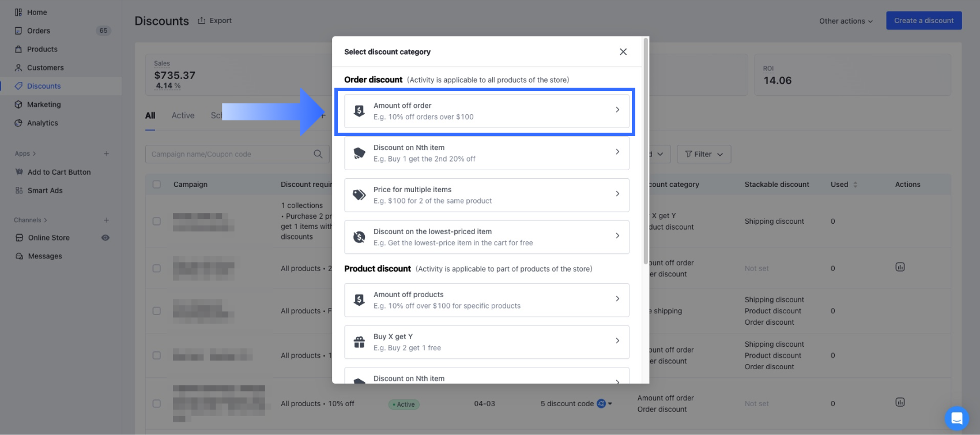Click the Home icon in sidebar
Image resolution: width=980 pixels, height=435 pixels.
(18, 12)
